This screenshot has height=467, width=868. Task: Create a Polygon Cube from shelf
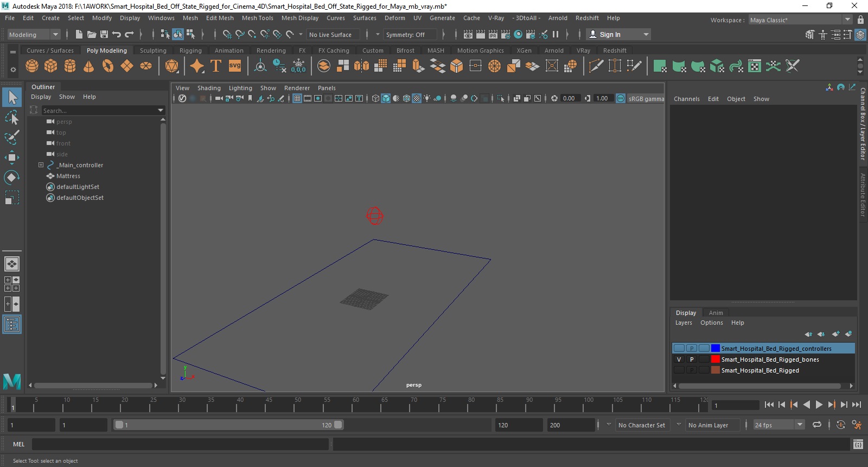pos(51,66)
